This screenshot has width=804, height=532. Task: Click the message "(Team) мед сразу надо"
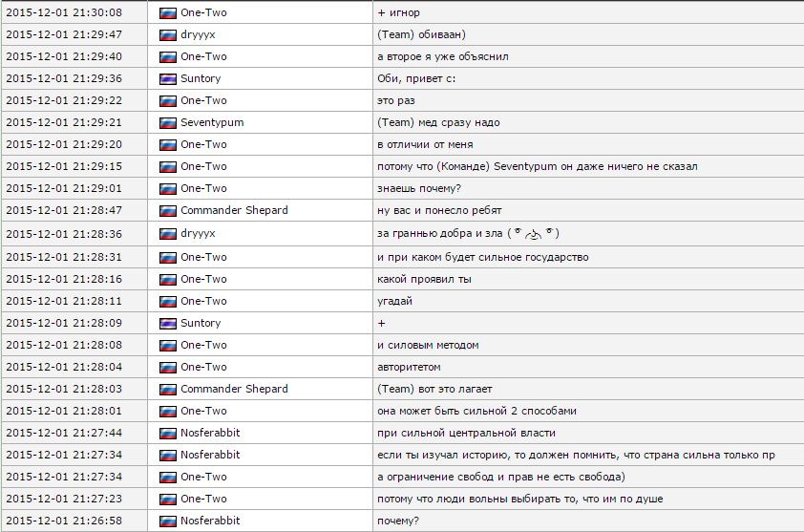438,122
